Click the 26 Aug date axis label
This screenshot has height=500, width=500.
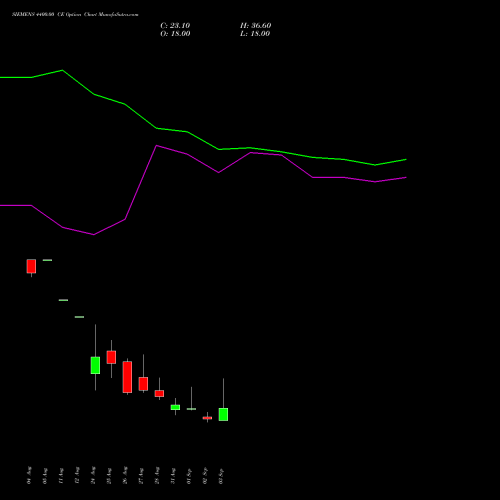click(x=125, y=475)
